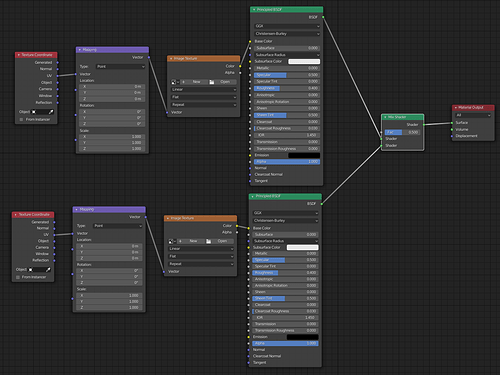Enable From Instancer in upper Texture Coordinate node
The width and height of the screenshot is (500, 375).
pyautogui.click(x=21, y=119)
